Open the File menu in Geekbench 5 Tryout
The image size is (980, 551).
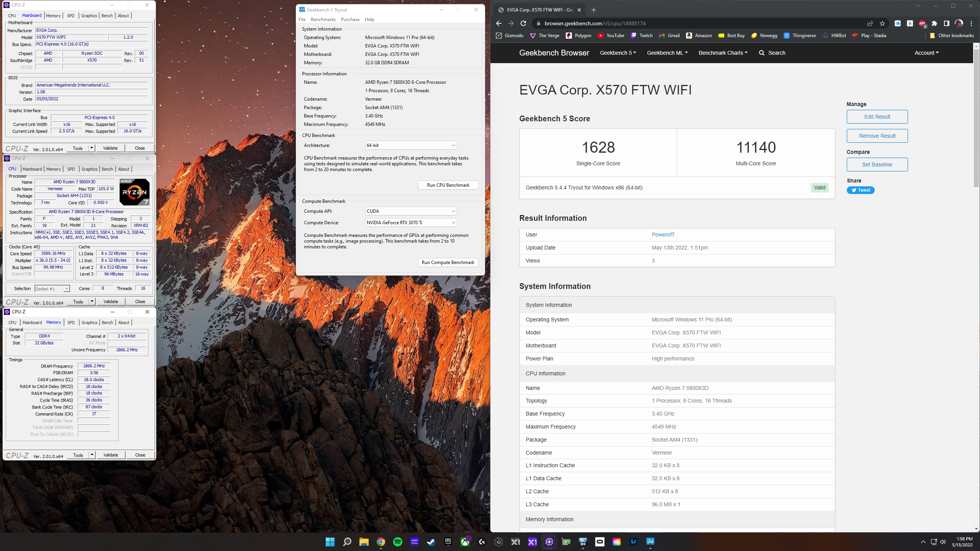(302, 20)
